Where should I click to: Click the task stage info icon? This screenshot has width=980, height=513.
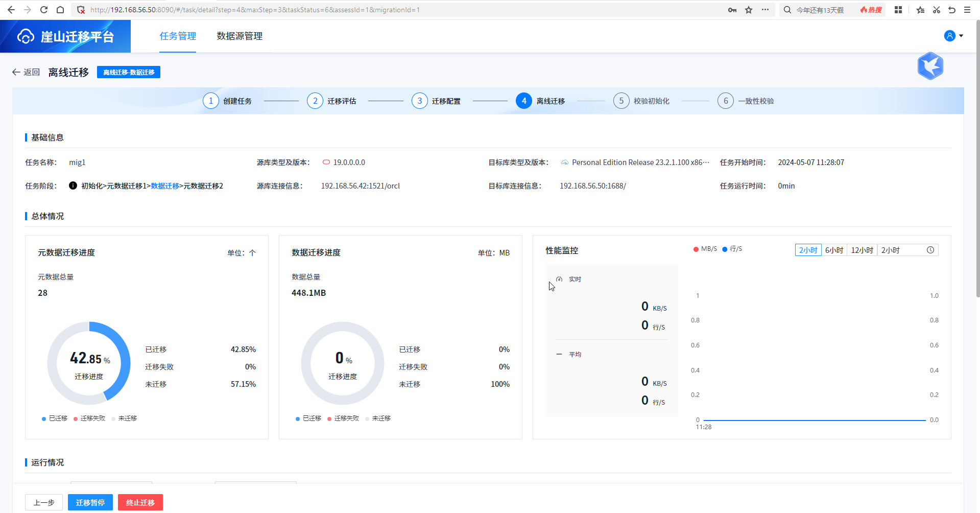pyautogui.click(x=73, y=185)
